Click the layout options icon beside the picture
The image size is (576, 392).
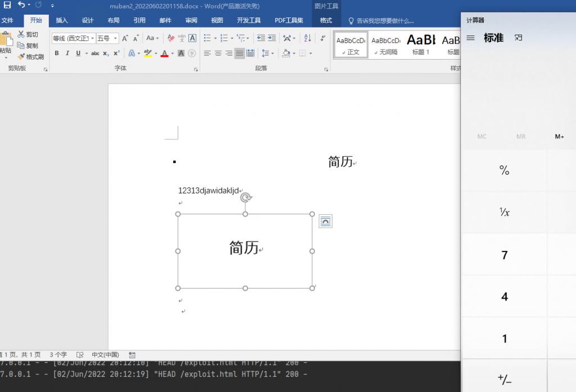click(326, 221)
